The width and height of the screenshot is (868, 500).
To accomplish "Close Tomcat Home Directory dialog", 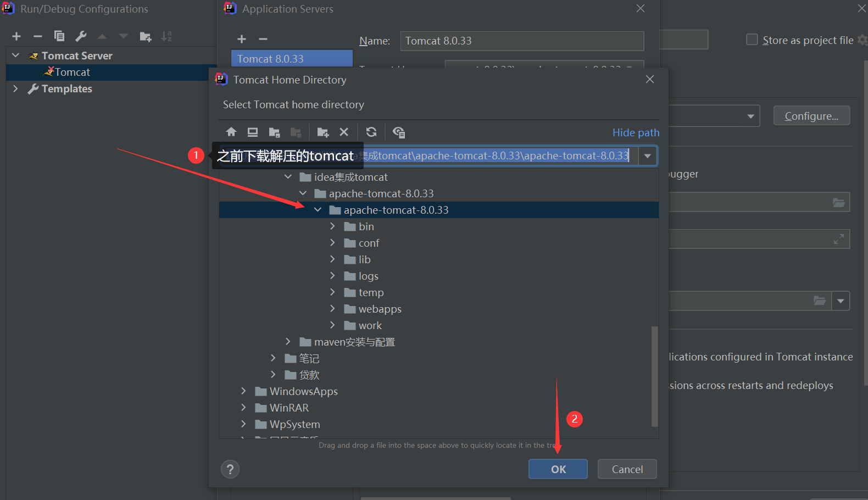I will (650, 79).
